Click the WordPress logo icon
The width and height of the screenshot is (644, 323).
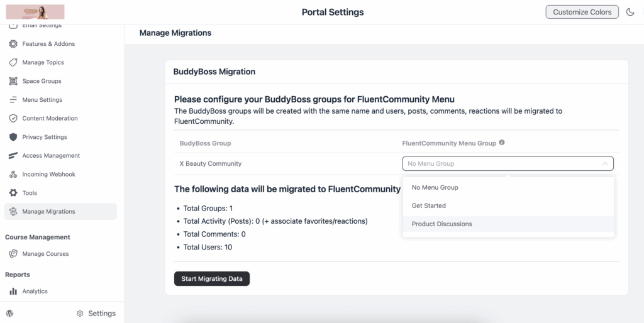point(9,313)
